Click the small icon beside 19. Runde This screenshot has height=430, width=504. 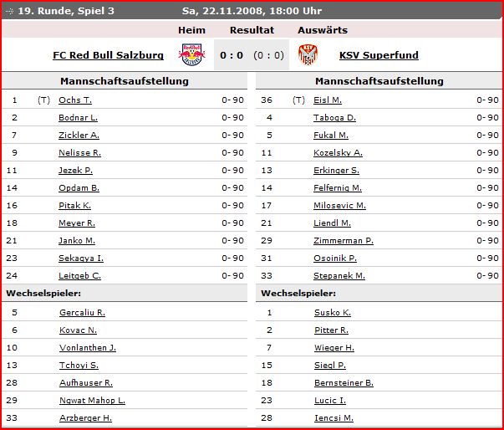(x=9, y=11)
